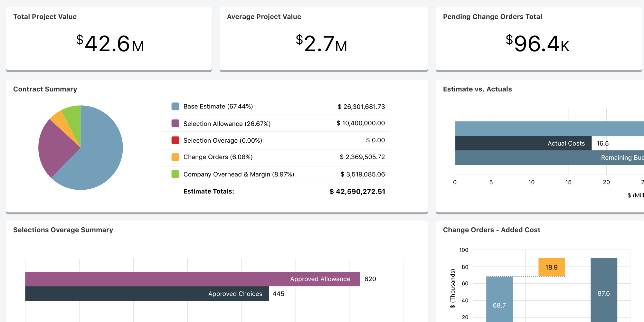
Task: Click the Selection Overage legend swatch
Action: click(174, 140)
